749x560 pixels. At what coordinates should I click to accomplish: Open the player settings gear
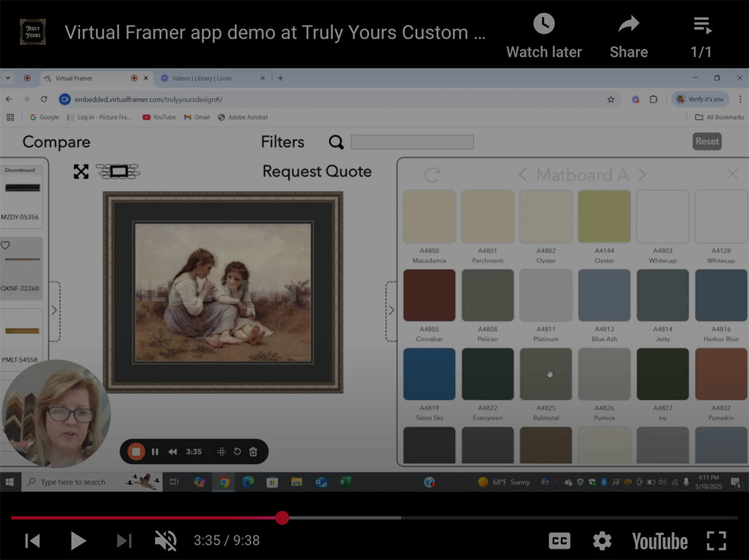click(602, 541)
